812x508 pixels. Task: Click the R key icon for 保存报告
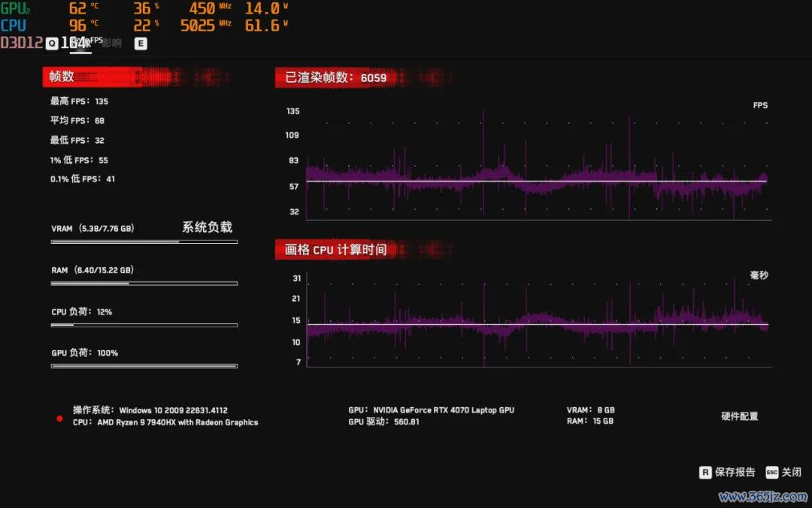(705, 473)
